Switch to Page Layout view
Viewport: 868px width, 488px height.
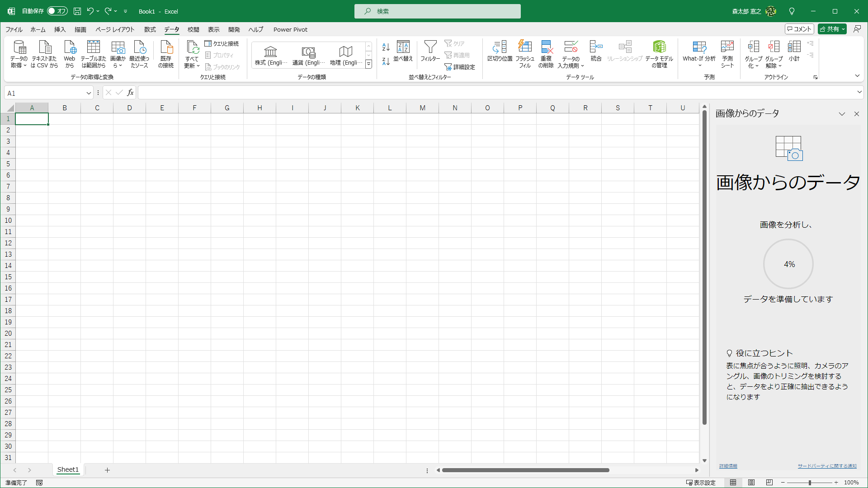pos(751,483)
